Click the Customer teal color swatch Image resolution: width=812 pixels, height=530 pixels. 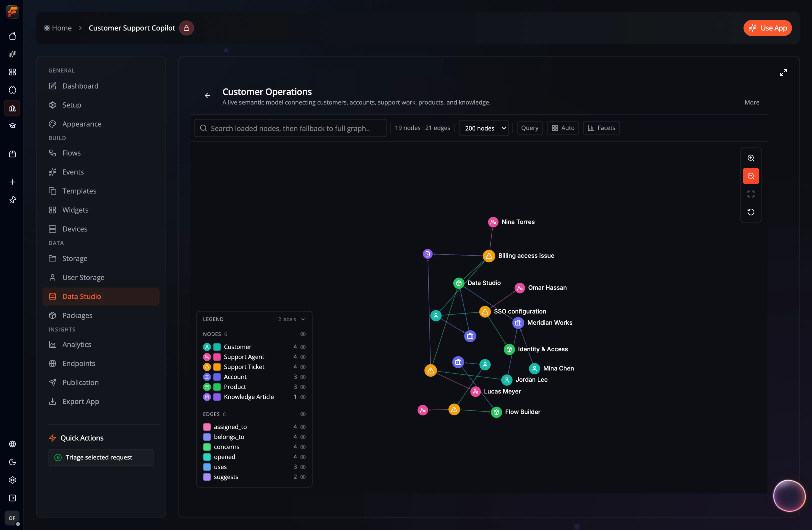217,347
